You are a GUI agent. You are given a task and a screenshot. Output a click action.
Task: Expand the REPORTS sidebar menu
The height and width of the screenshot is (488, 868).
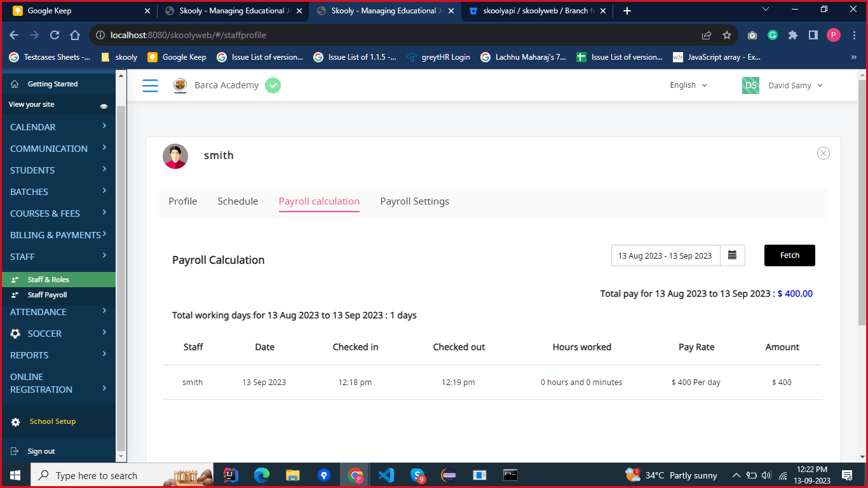point(58,355)
